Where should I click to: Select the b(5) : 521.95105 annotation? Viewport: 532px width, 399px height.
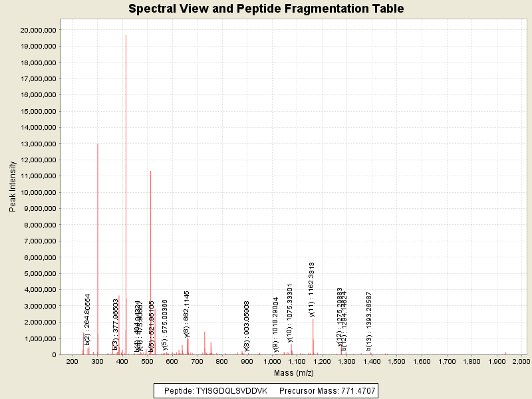pos(152,326)
